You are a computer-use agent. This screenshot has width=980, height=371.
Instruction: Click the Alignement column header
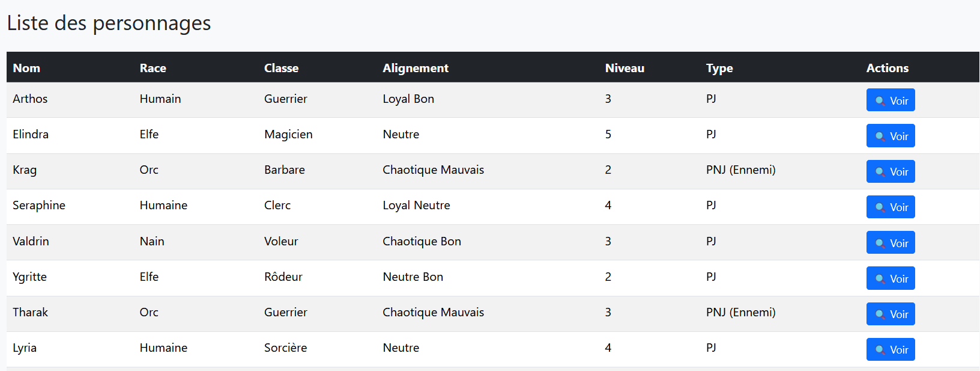[x=416, y=68]
